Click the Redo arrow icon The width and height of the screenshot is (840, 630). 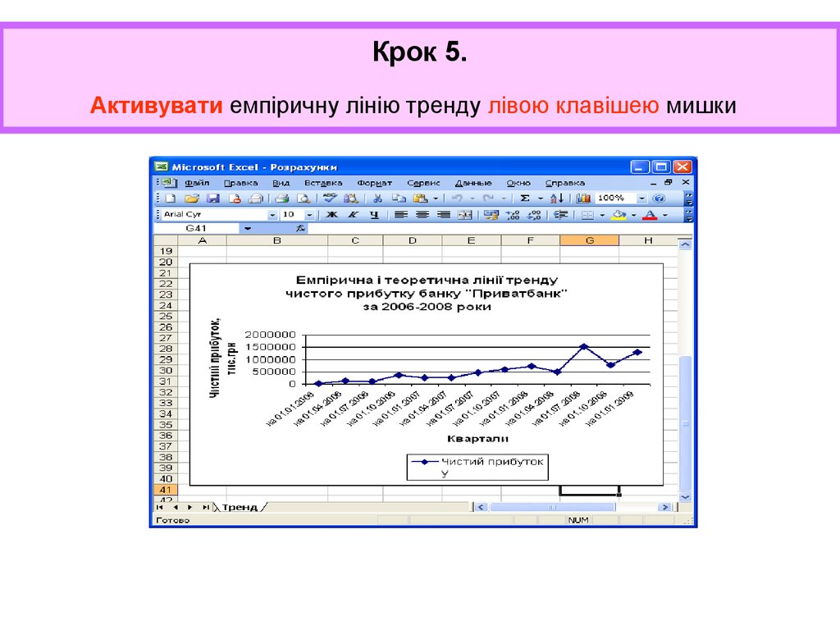[488, 199]
